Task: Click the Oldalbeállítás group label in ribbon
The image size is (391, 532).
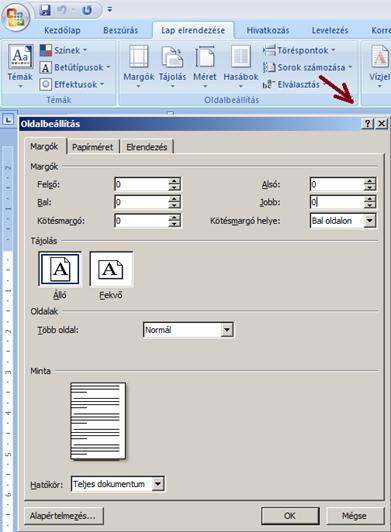Action: [x=232, y=100]
